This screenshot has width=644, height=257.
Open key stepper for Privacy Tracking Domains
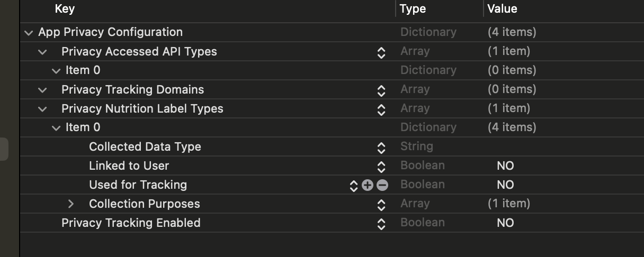pos(381,90)
